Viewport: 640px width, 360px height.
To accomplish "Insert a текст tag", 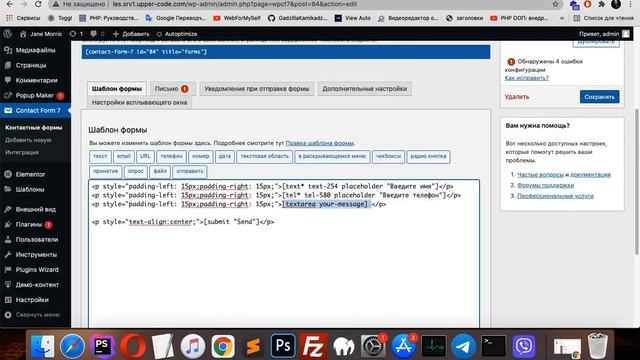I will click(100, 156).
